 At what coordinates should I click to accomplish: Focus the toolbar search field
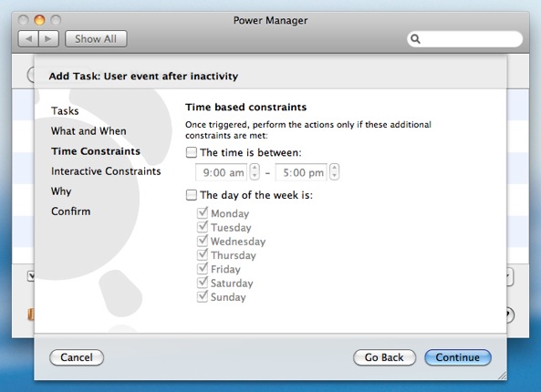(464, 39)
